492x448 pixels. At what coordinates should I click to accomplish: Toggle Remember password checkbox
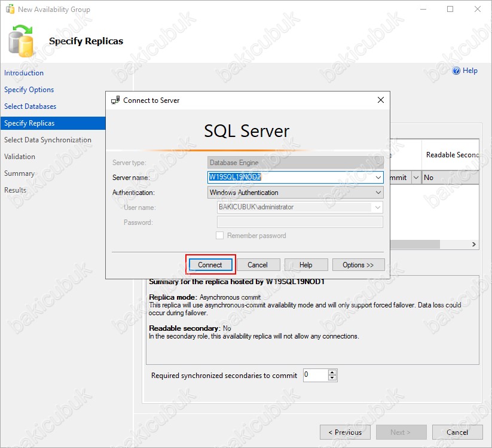point(219,236)
